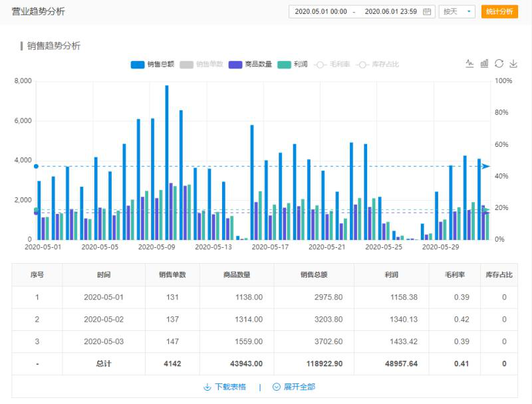
Task: Click 销售趋势分析 section heading
Action: tap(54, 46)
